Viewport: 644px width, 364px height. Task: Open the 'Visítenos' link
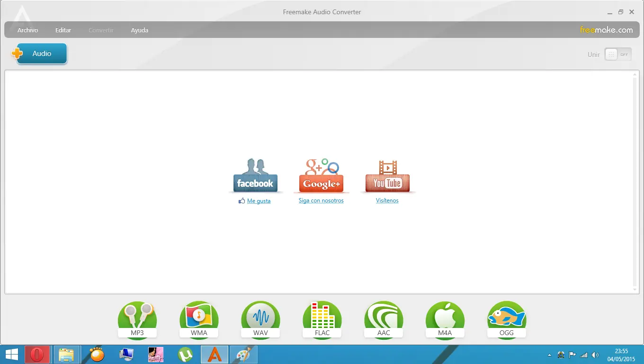click(x=387, y=201)
